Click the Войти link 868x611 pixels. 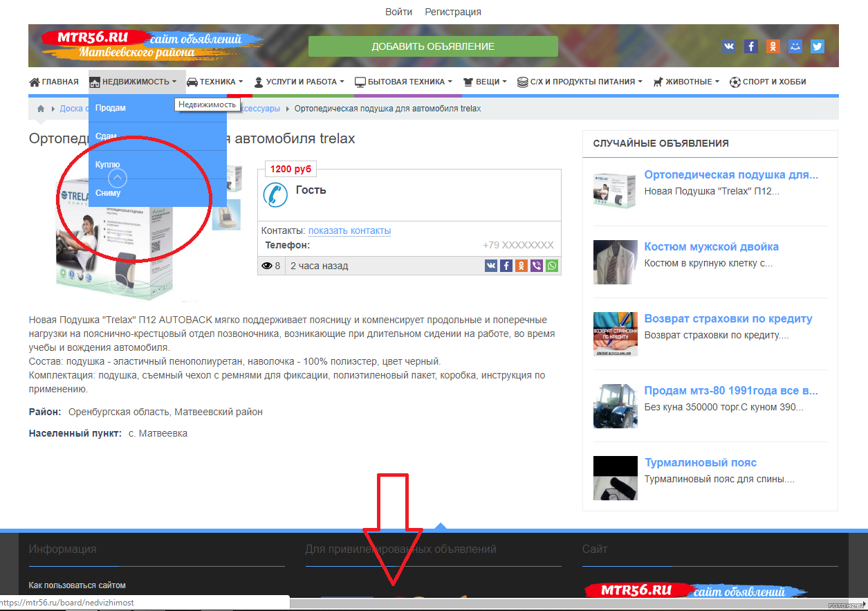[399, 12]
